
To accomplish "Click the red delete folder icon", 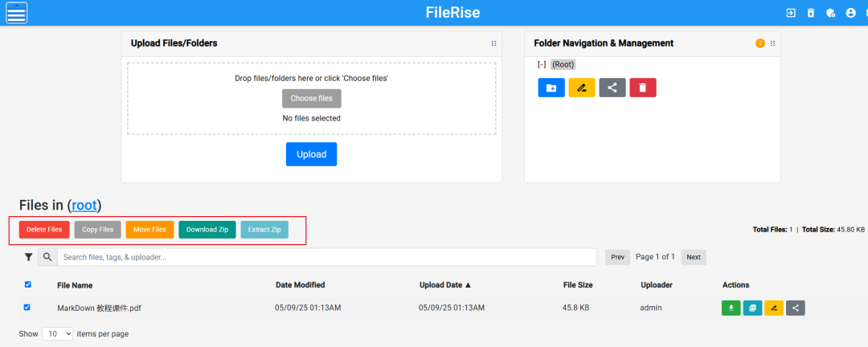I will [643, 88].
